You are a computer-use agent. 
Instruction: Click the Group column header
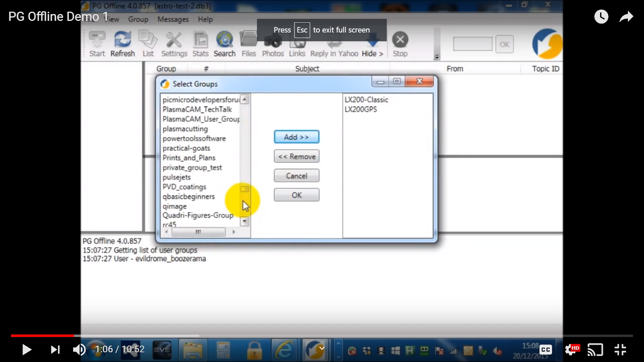pyautogui.click(x=166, y=69)
